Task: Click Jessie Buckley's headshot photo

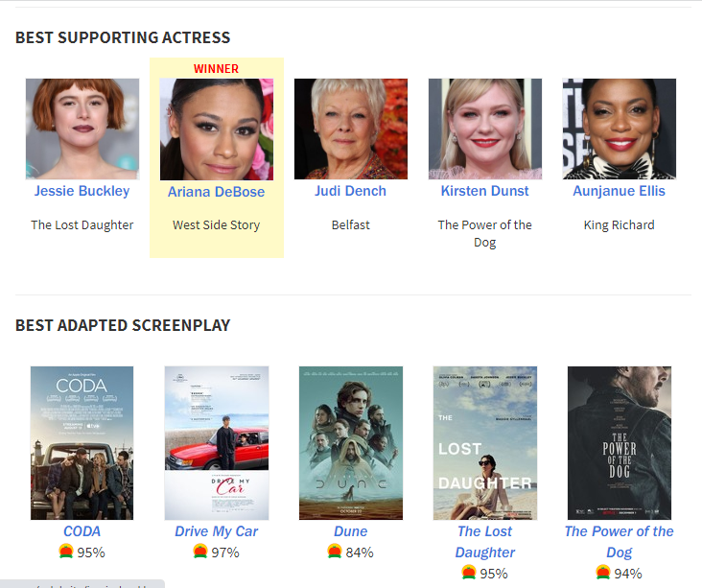Action: click(82, 129)
